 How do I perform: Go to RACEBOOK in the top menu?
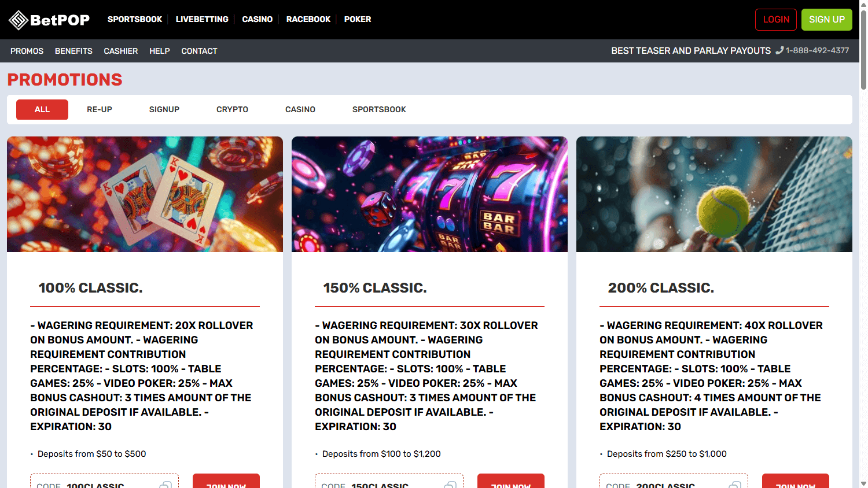[308, 19]
